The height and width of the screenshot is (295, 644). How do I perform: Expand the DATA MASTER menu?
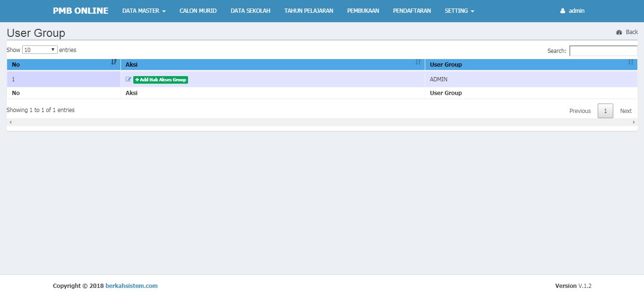144,11
